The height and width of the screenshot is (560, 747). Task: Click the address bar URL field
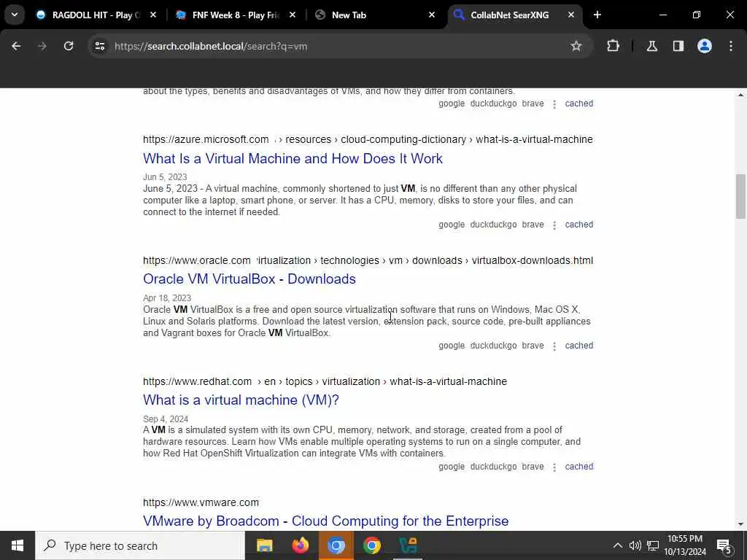pyautogui.click(x=338, y=46)
